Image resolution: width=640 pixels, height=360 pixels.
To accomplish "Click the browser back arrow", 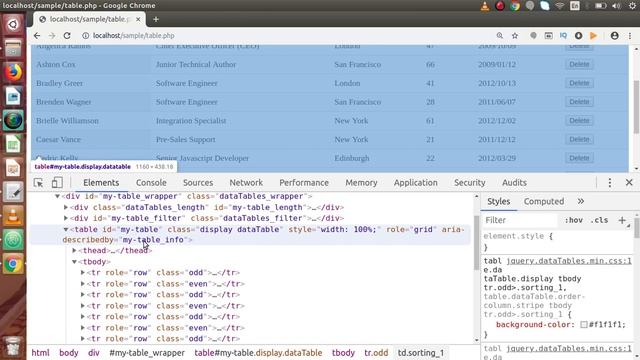I will tap(37, 36).
